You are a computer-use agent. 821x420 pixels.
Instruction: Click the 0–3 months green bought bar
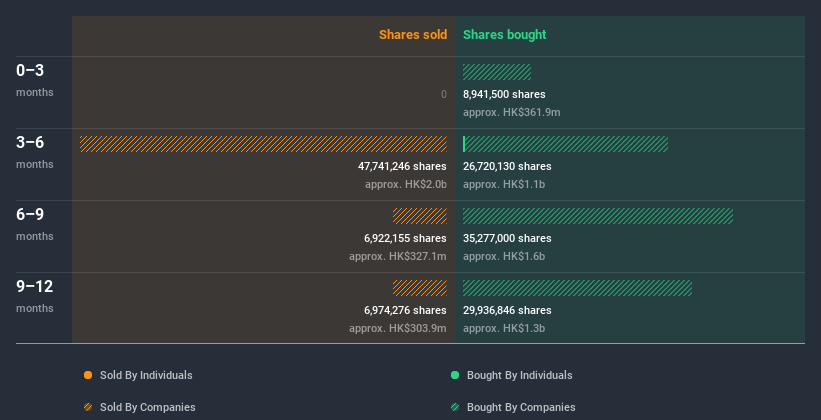point(497,72)
